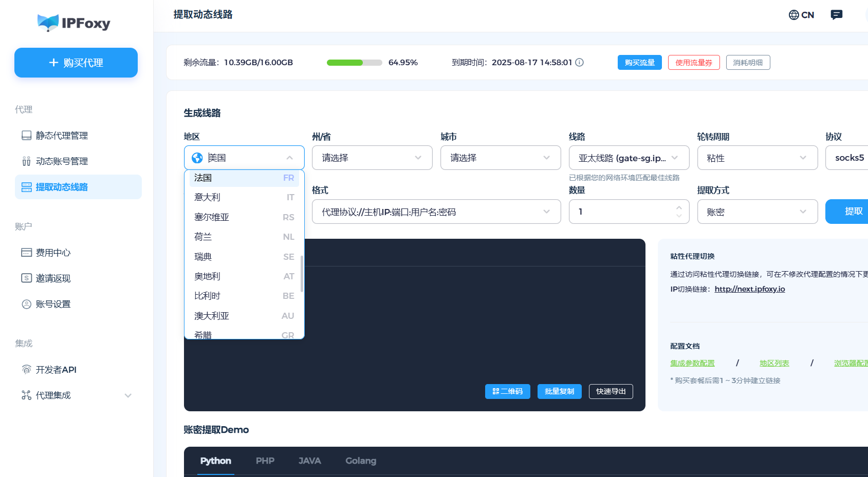Select 比利时 BE from region list
Viewport: 868px width, 477px height.
tap(244, 296)
